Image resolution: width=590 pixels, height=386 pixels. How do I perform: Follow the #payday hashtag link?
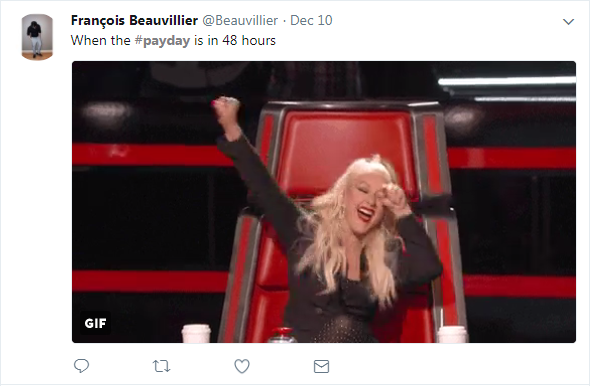point(162,41)
